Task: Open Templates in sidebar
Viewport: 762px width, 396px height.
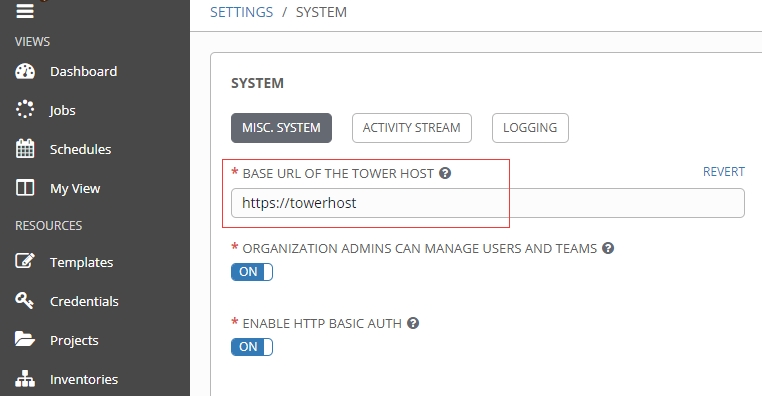Action: tap(82, 262)
